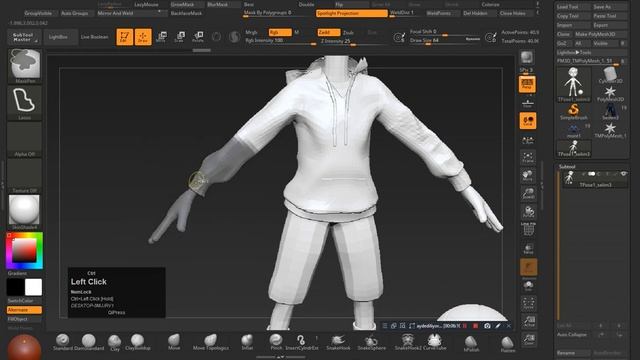
Task: Select the Rotate transform icon
Action: [198, 37]
